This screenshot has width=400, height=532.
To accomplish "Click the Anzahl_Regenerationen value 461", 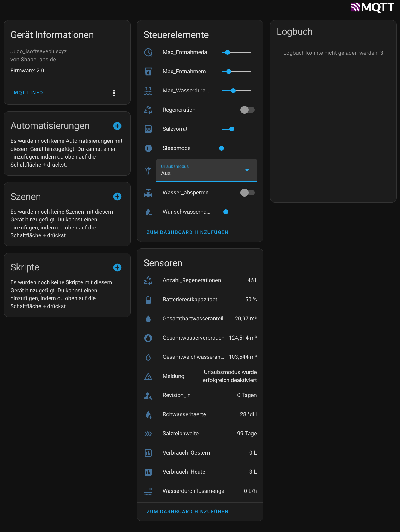I will 252,280.
